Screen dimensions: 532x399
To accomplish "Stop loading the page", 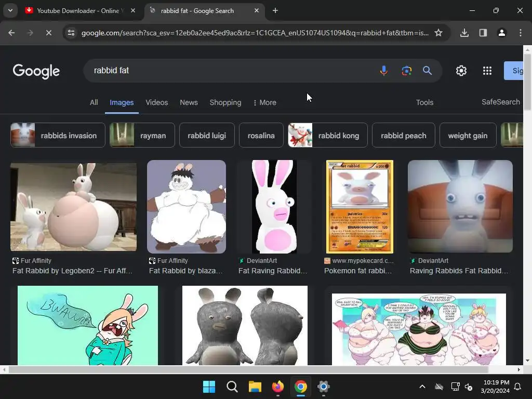I will [48, 33].
